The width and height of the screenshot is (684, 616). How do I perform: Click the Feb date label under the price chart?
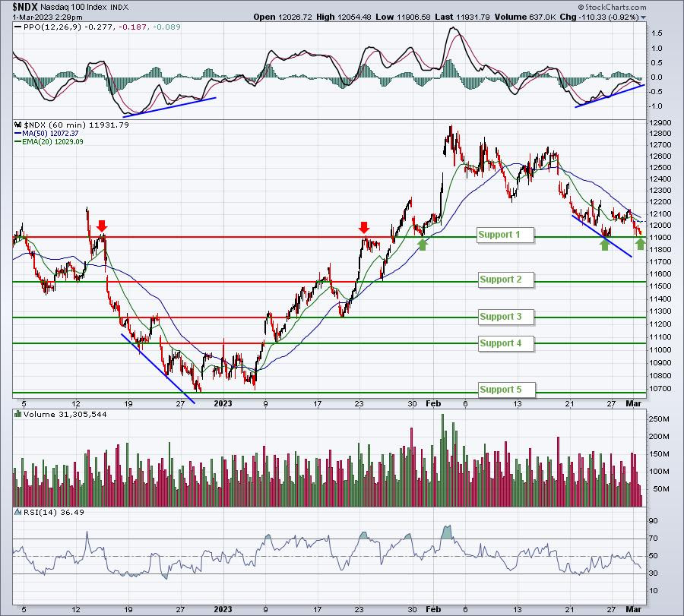click(x=433, y=403)
